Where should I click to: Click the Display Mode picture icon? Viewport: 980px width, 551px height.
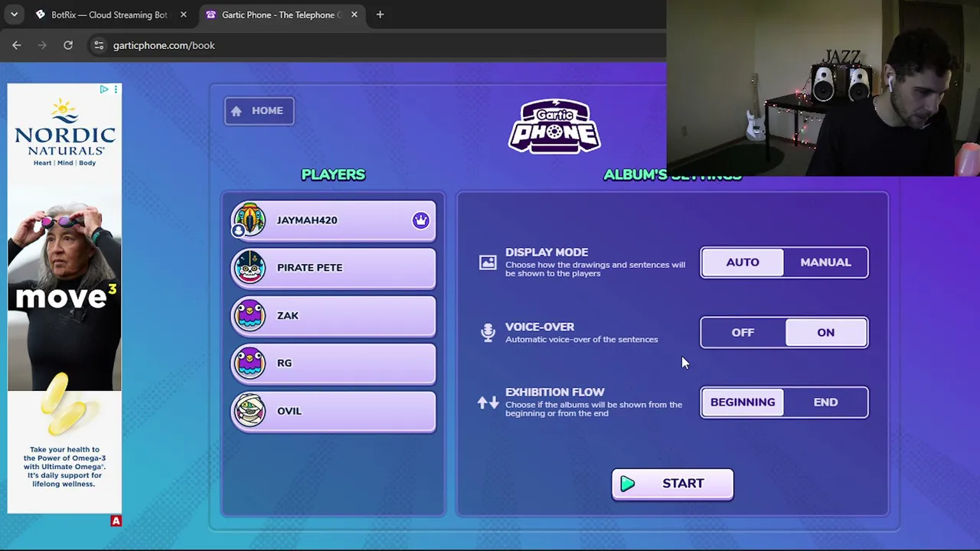click(488, 263)
